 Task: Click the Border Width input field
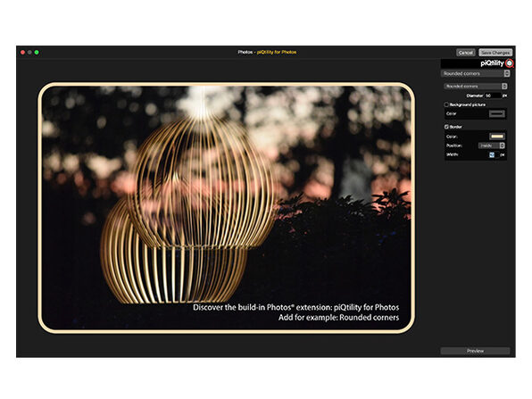click(x=494, y=154)
